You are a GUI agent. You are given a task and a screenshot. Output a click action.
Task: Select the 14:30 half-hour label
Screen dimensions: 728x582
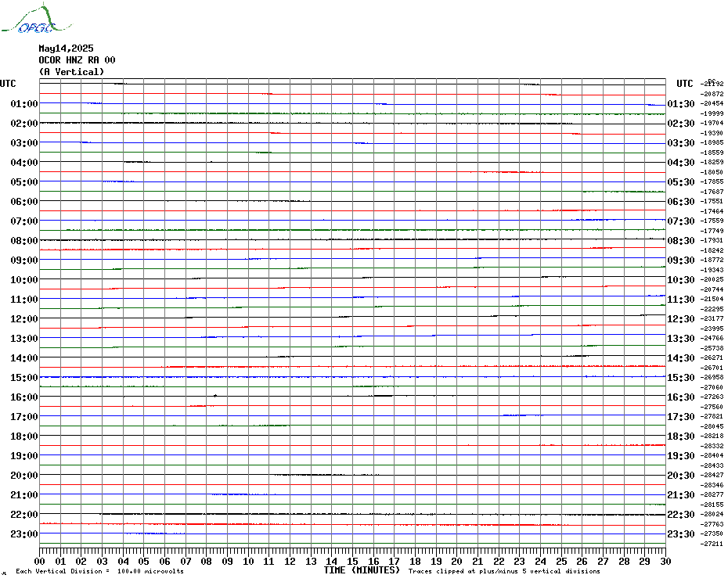pyautogui.click(x=681, y=357)
